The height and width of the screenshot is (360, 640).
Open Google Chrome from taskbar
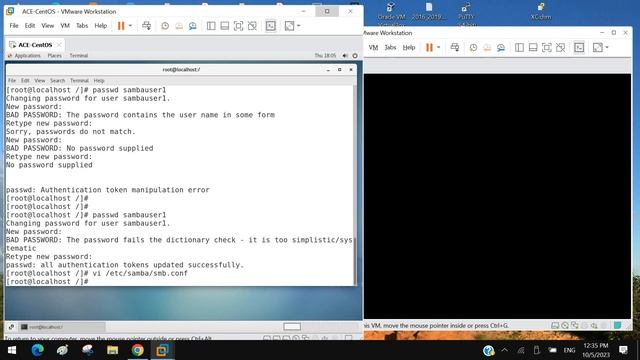138,350
